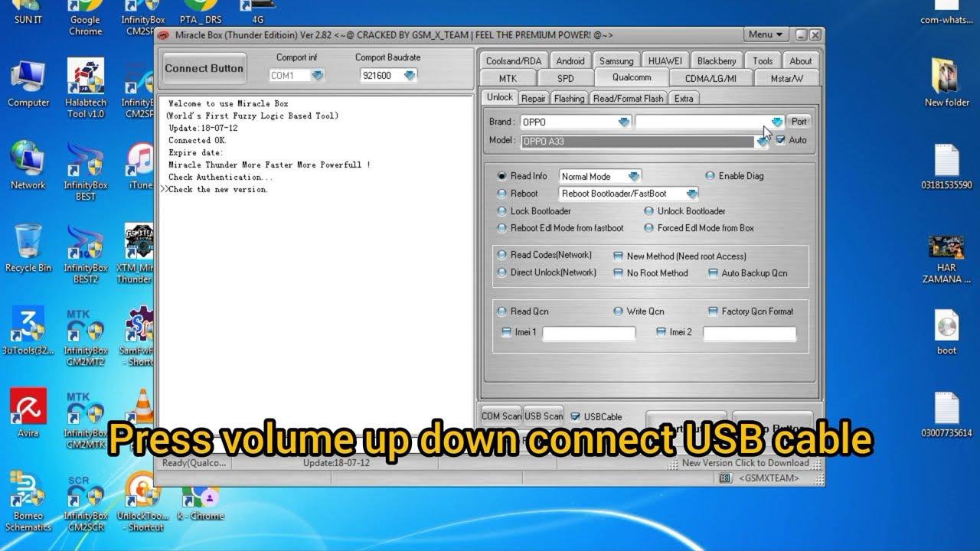Viewport: 980px width, 551px height.
Task: Open the Borneo Schematics shortcut
Action: coord(28,502)
